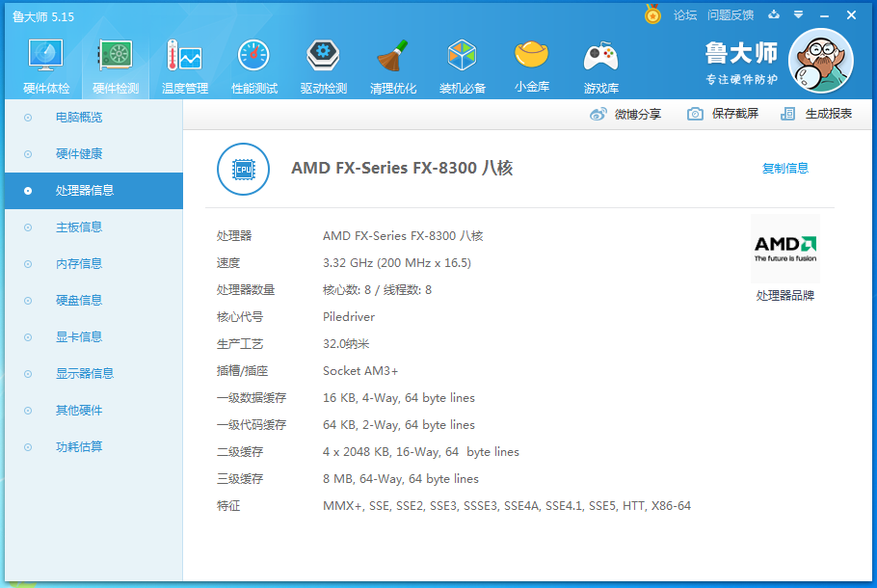The image size is (877, 588).
Task: Open the dropdown menu arrow in title bar
Action: (x=799, y=14)
